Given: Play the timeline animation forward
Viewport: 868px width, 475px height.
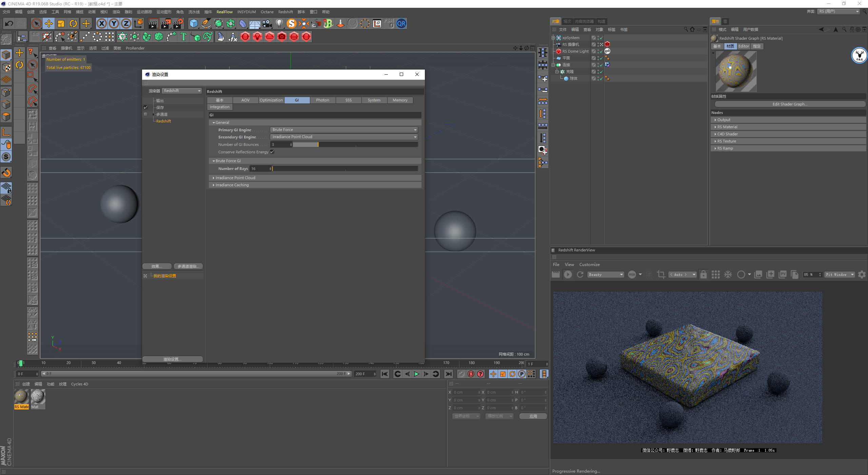Looking at the screenshot, I should click(x=416, y=374).
